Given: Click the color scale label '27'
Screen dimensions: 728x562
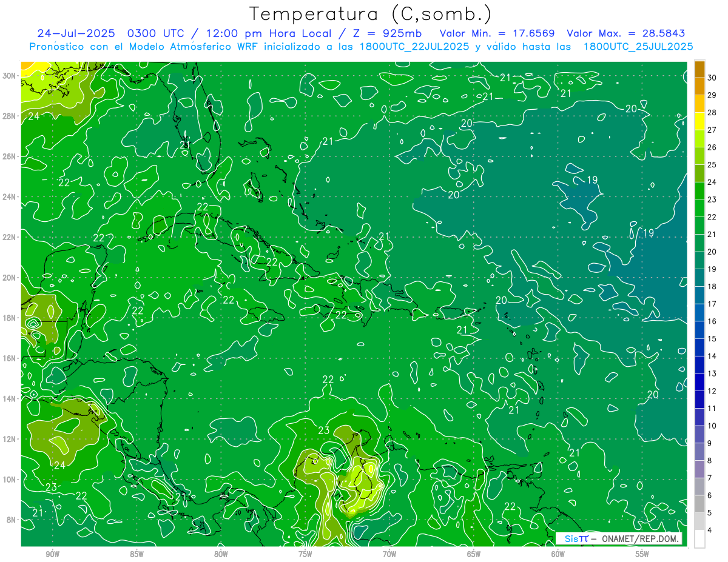Looking at the screenshot, I should (712, 130).
